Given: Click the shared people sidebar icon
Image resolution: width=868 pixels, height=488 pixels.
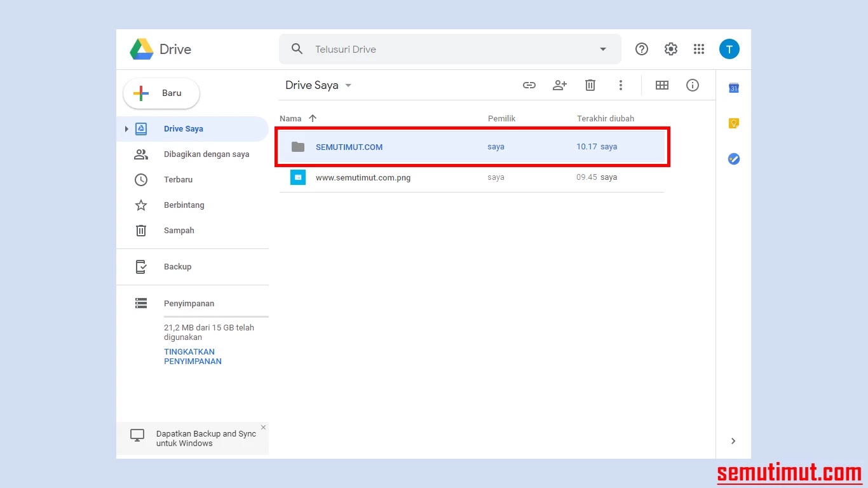Looking at the screenshot, I should 141,154.
